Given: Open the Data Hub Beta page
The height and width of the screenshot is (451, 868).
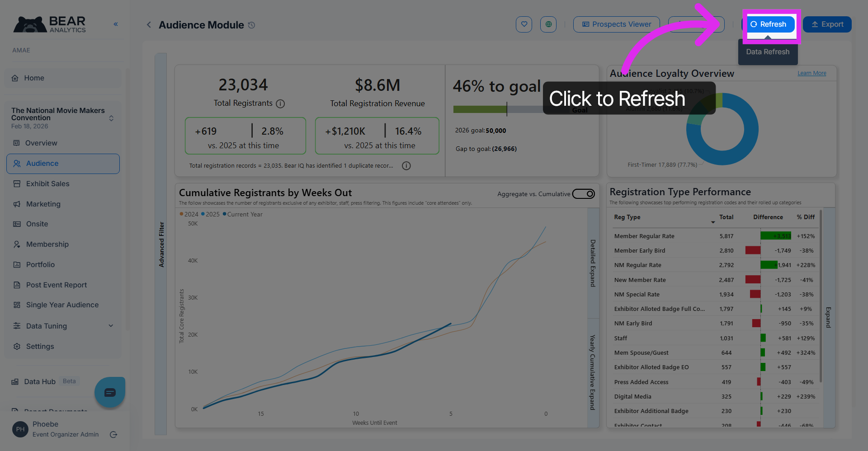Looking at the screenshot, I should [45, 382].
